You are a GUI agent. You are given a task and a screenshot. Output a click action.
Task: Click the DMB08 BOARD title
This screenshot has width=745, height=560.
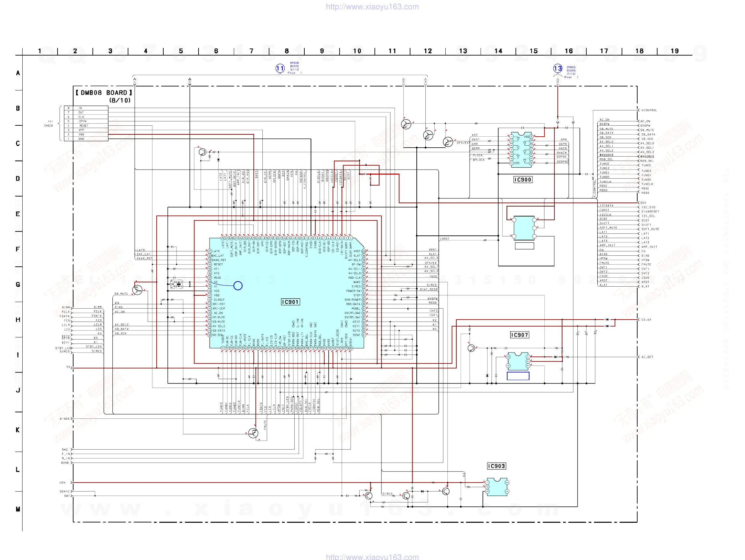[x=104, y=93]
